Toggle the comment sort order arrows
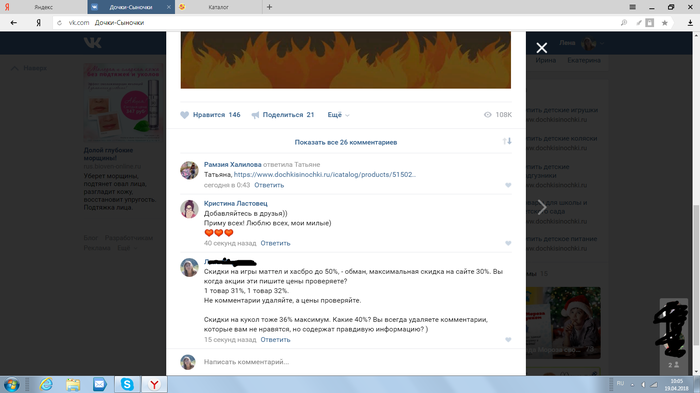 pos(507,141)
